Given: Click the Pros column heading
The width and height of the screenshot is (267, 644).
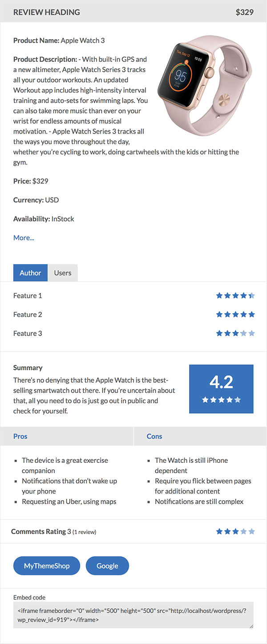Looking at the screenshot, I should pos(20,436).
